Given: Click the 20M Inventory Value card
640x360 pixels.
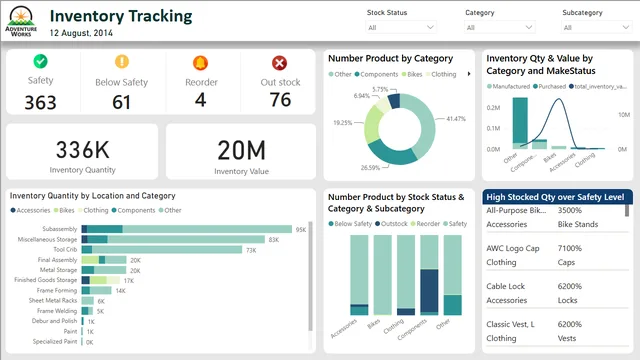Looking at the screenshot, I should coord(241,152).
